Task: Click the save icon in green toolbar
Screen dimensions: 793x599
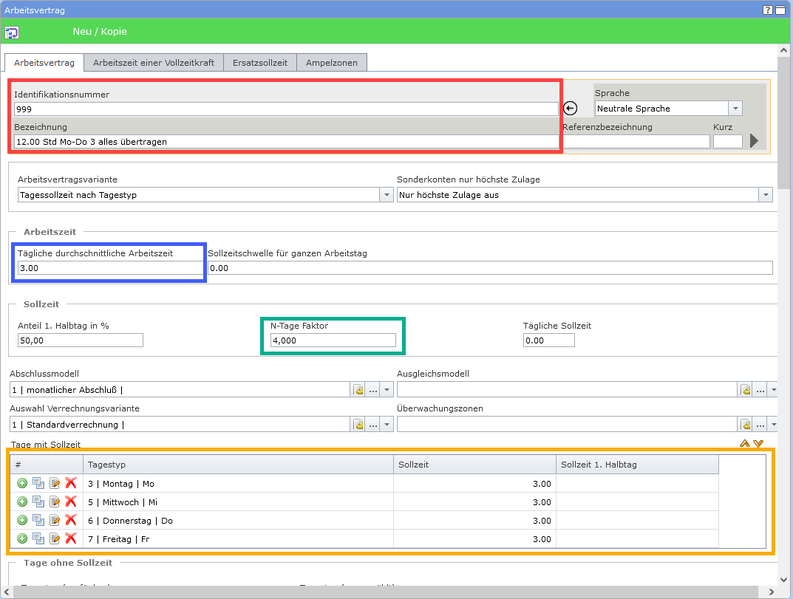Action: tap(11, 32)
